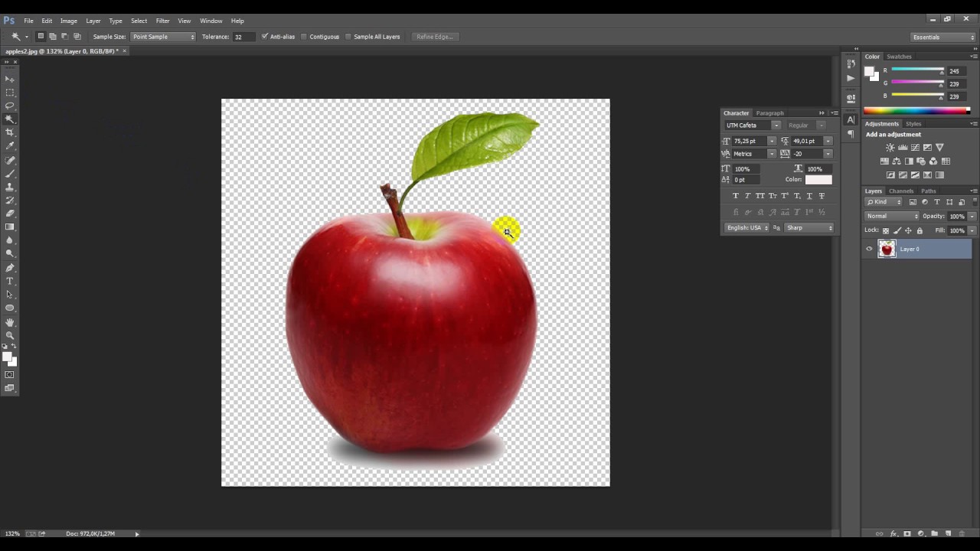Viewport: 980px width, 551px height.
Task: Select the Pen tool
Action: [x=10, y=268]
